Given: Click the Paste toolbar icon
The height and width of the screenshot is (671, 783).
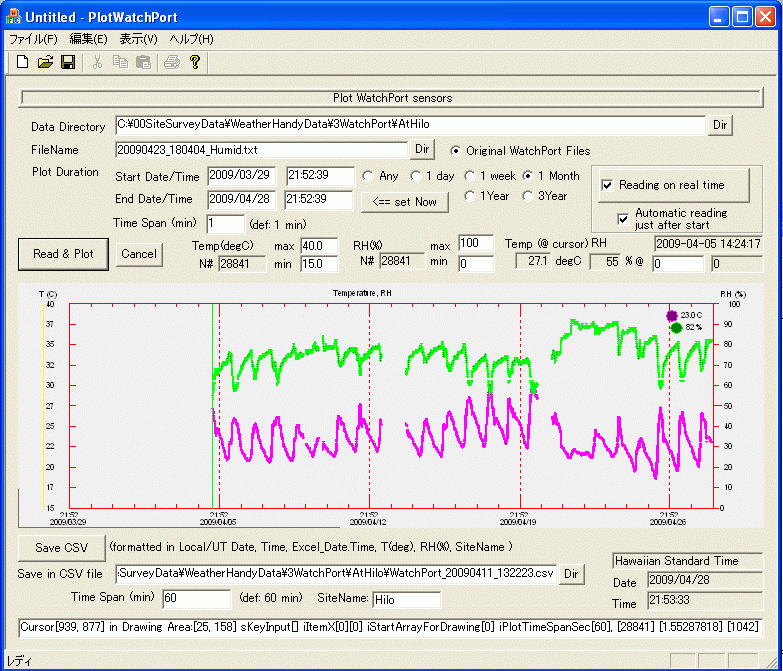Looking at the screenshot, I should pos(143,62).
